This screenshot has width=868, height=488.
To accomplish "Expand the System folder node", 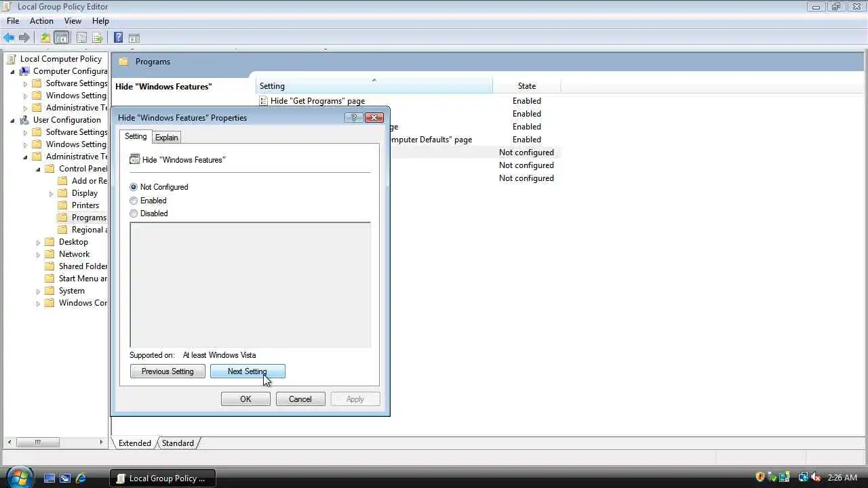I will point(38,291).
